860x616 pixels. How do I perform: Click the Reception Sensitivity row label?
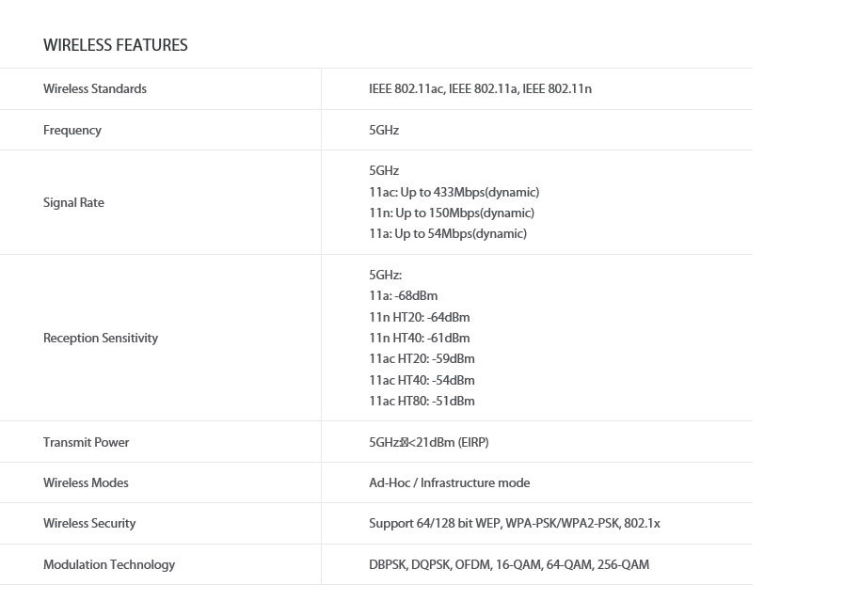101,339
